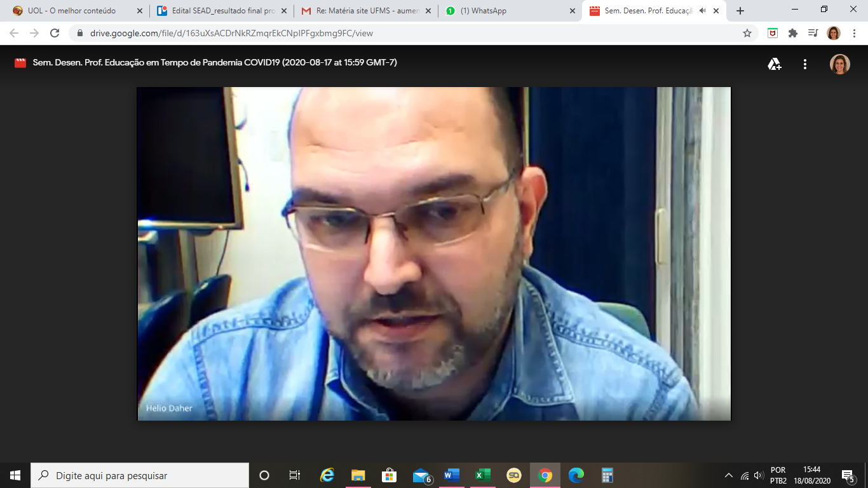
Task: Close the Edital SEAD_resultado final tab
Action: (284, 11)
